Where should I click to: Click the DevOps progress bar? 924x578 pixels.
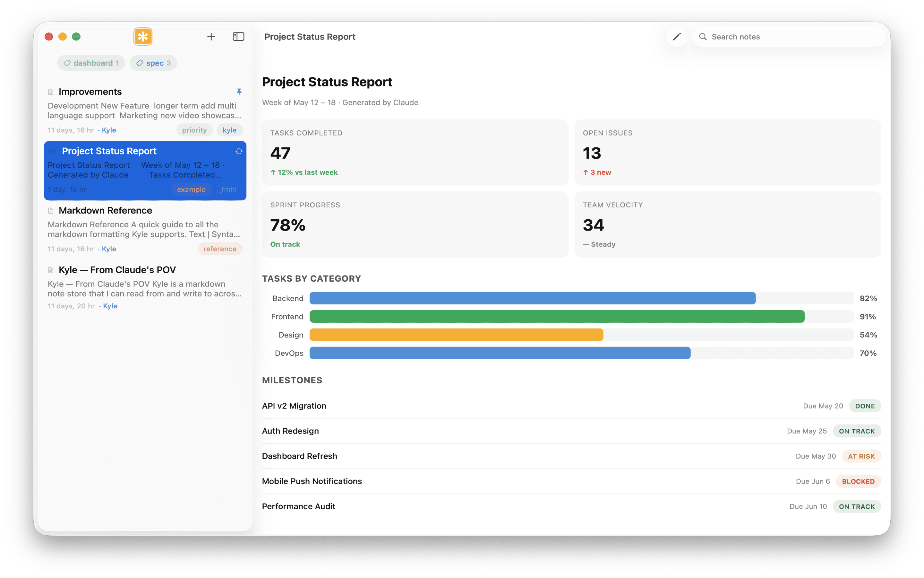click(x=500, y=353)
